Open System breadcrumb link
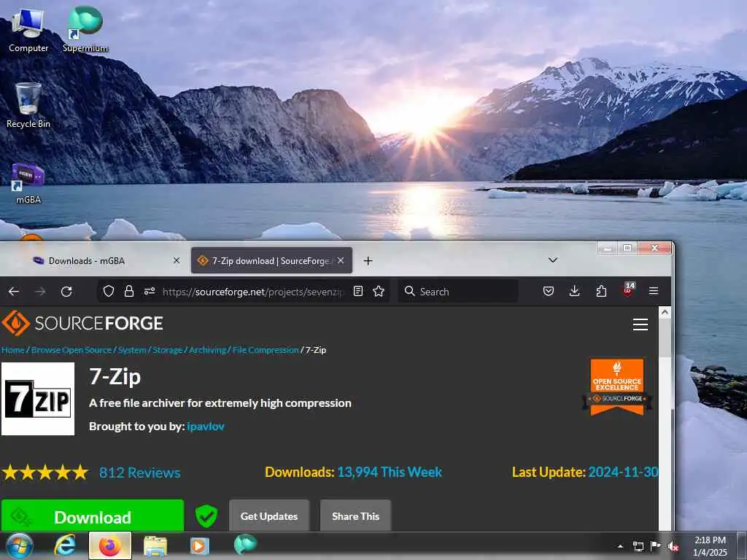 (x=132, y=350)
